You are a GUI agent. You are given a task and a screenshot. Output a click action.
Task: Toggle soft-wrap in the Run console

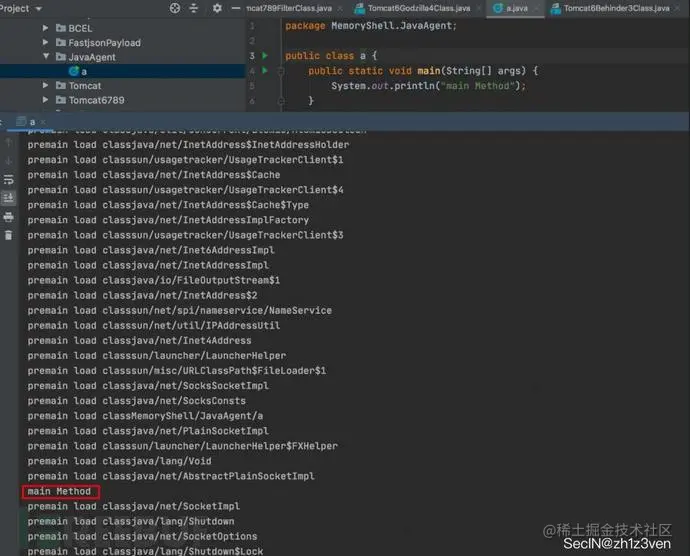pos(9,180)
